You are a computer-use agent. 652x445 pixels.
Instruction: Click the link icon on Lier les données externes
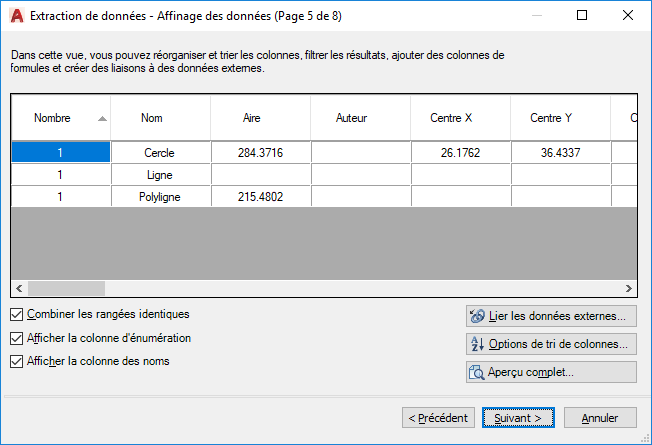(477, 316)
